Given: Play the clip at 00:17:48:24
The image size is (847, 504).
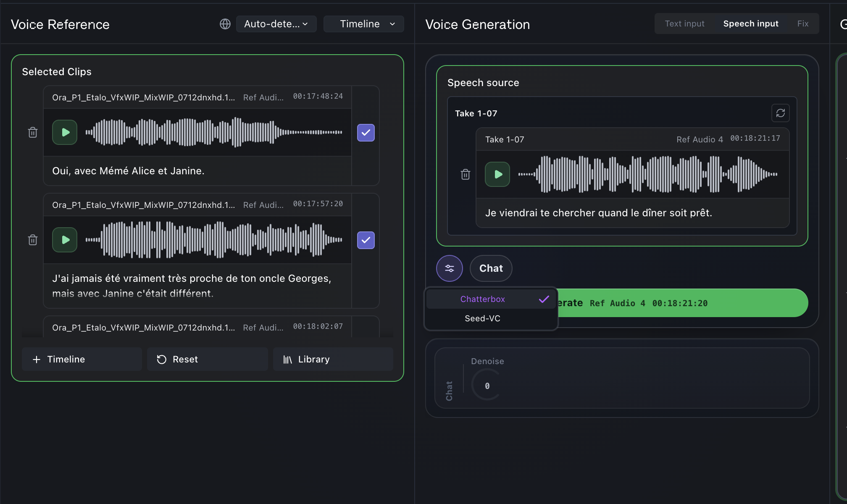Looking at the screenshot, I should [x=65, y=132].
